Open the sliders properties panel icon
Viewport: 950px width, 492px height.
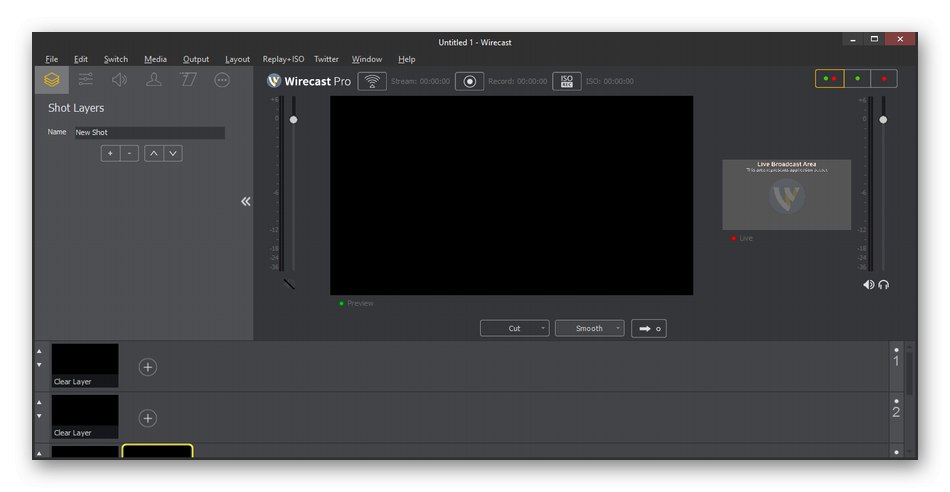point(86,79)
